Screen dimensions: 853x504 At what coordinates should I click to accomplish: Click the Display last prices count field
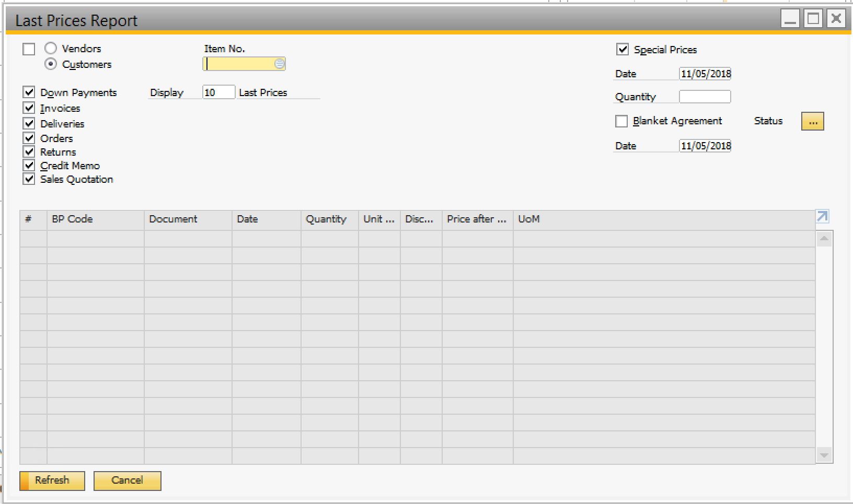click(218, 92)
